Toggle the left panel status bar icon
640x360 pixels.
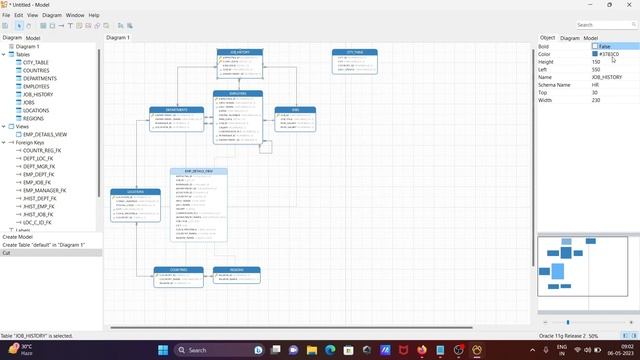625,336
